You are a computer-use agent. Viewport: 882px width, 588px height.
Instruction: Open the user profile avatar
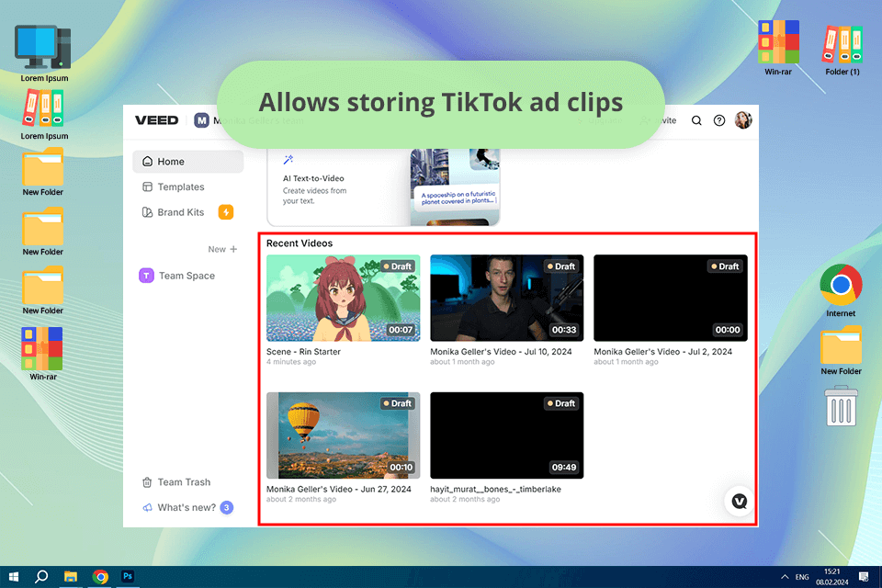click(x=742, y=119)
